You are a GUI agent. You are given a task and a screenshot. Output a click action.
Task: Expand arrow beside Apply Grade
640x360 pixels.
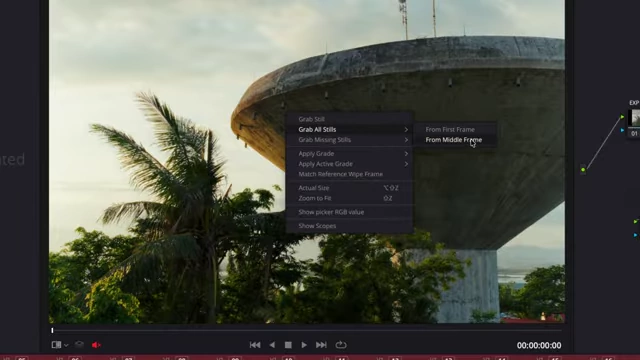(406, 153)
